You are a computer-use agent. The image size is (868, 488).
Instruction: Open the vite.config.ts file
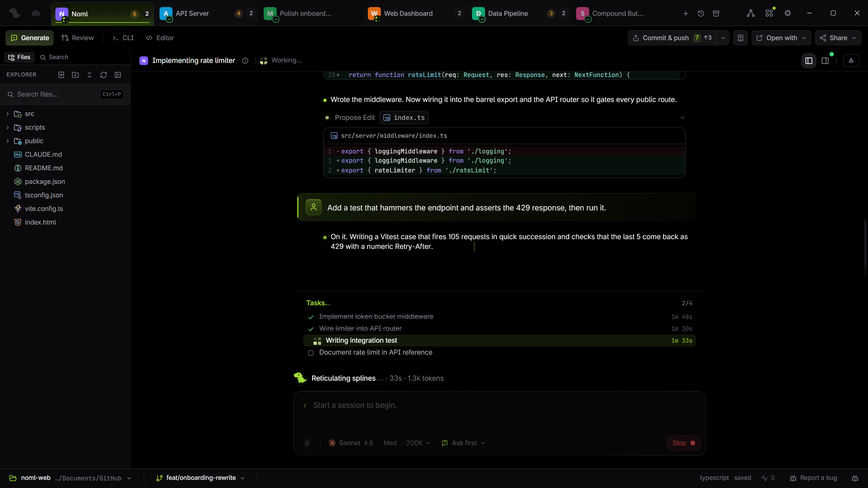65,208
